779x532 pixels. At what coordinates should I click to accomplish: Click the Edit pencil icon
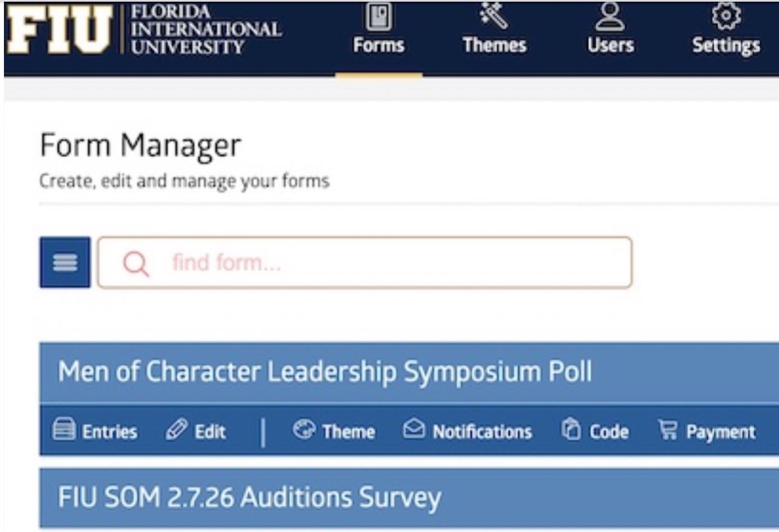click(176, 430)
